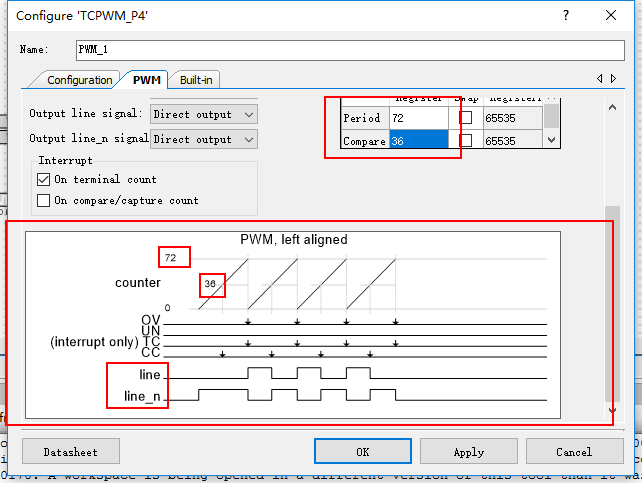Open the Datasheet

coord(71,452)
